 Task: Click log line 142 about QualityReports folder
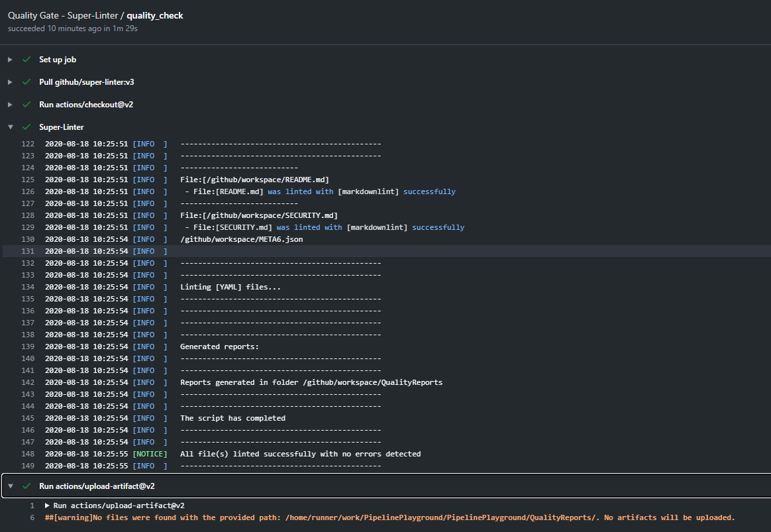(x=311, y=382)
